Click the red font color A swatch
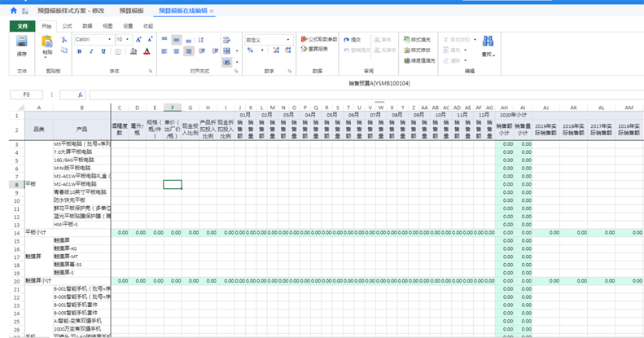This screenshot has width=644, height=338. tap(147, 51)
